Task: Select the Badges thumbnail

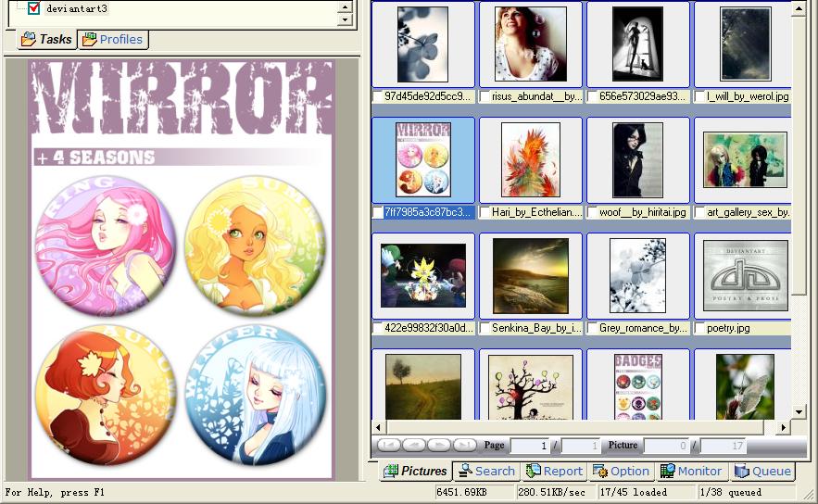Action: pyautogui.click(x=637, y=386)
